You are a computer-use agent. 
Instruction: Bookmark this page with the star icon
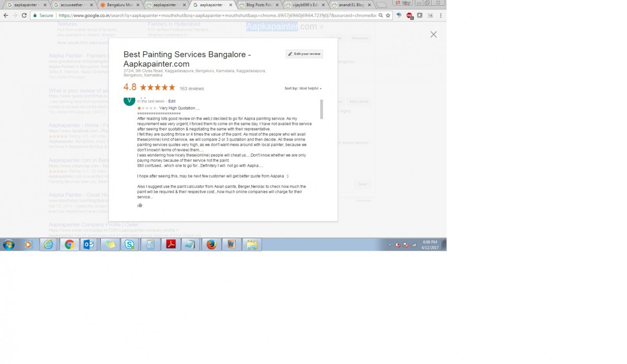click(388, 16)
